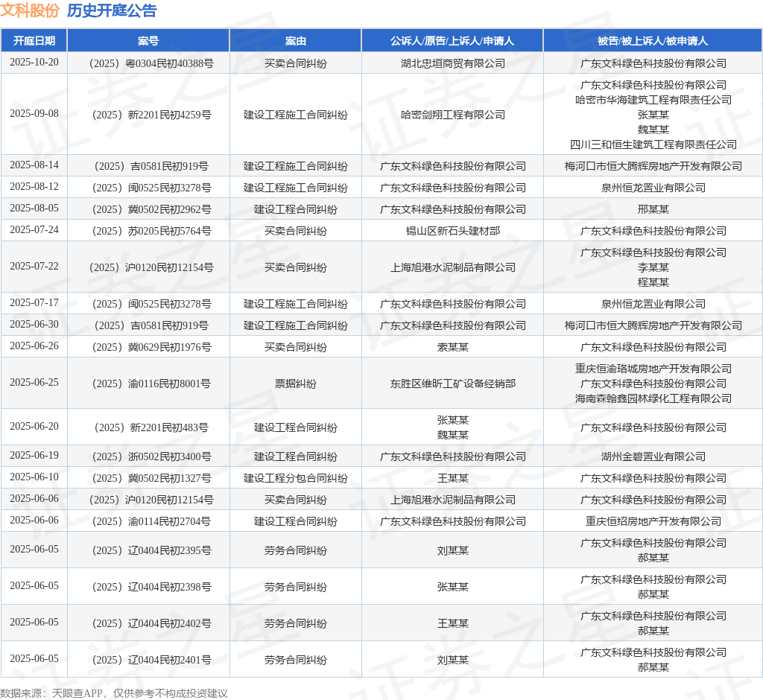Select the date cell 2025-06-20
Viewport: 763px width, 700px height.
pos(34,426)
